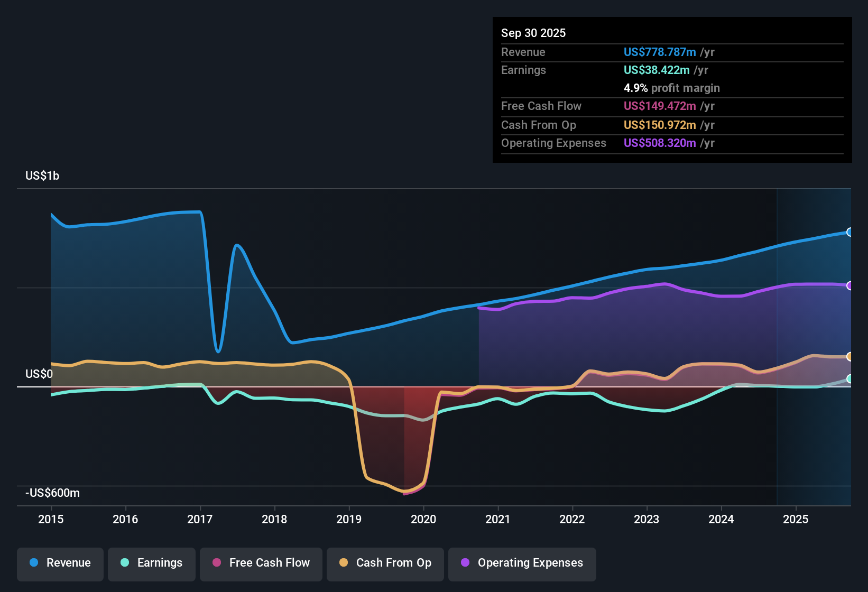Select the Operating Expenses endpoint marker
Viewport: 868px width, 592px height.
[x=850, y=286]
